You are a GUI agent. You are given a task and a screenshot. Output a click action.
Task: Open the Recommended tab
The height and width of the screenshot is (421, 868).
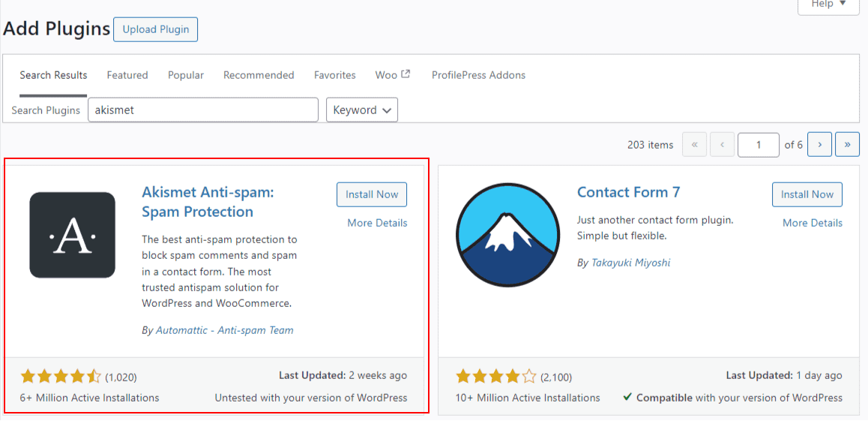click(259, 75)
